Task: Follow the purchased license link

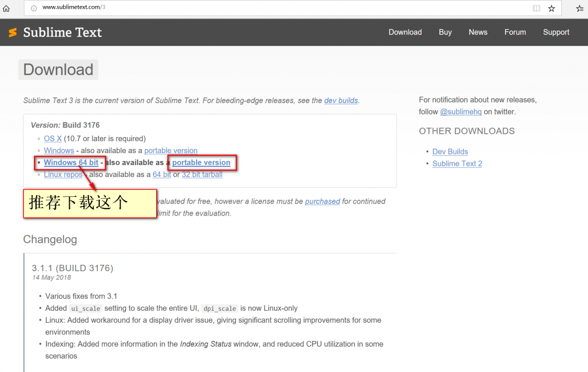Action: tap(322, 201)
